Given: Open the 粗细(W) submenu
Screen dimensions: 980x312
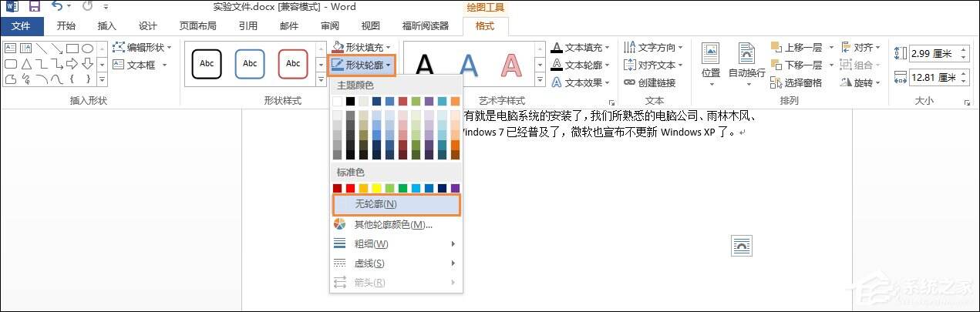Looking at the screenshot, I should (396, 243).
